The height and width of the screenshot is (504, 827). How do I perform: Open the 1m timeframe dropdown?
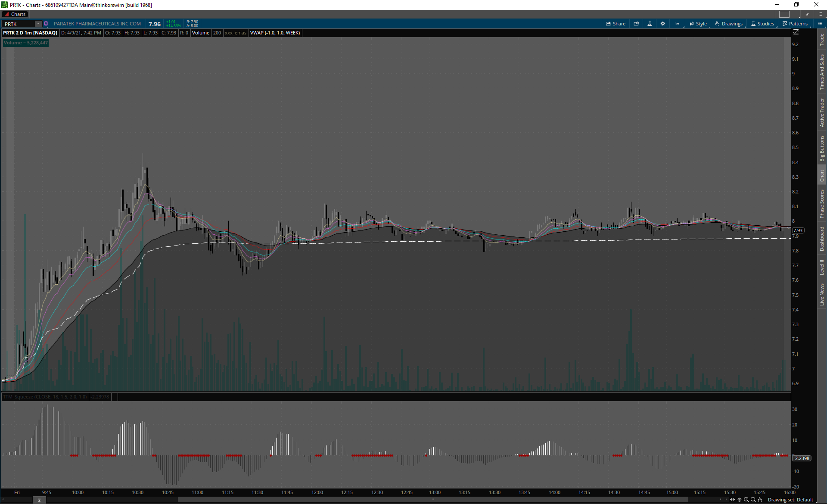(678, 24)
